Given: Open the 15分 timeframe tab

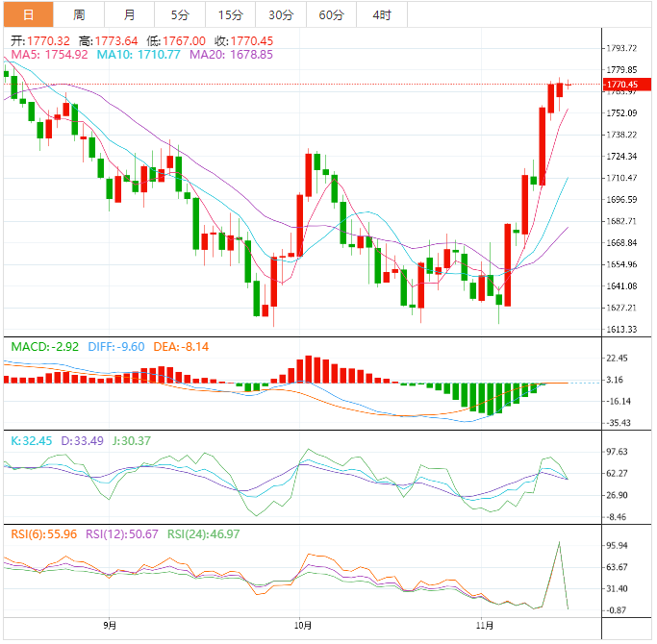Looking at the screenshot, I should 231,15.
